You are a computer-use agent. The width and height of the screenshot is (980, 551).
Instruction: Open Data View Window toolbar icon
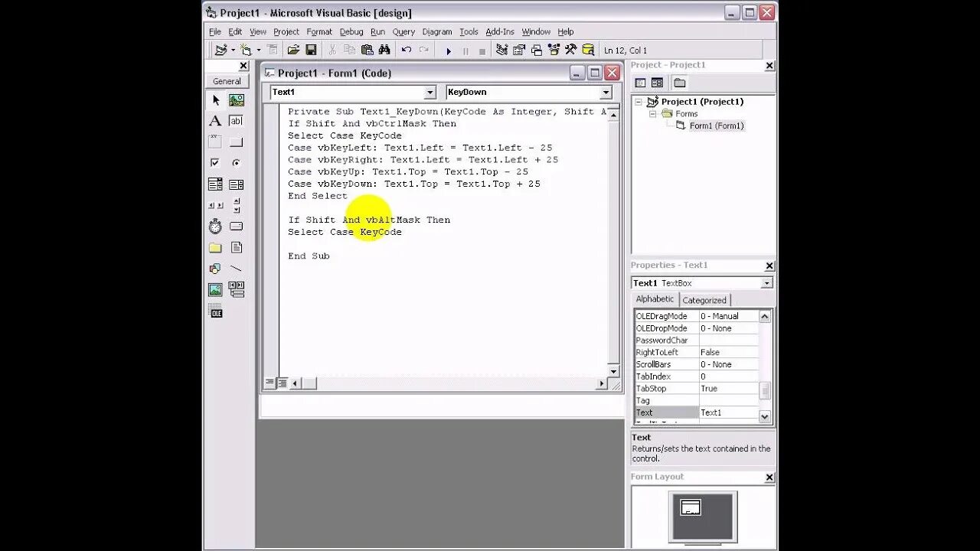tap(588, 50)
